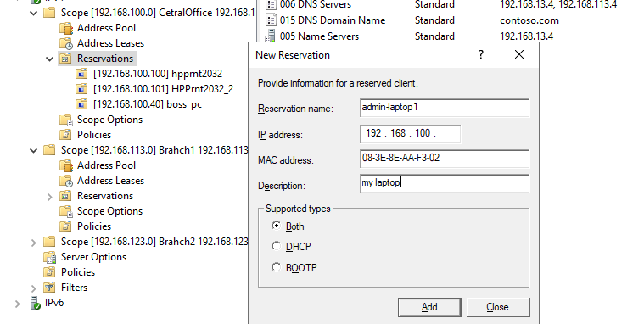Viewport: 644px width, 324px height.
Task: Select Address Leases under CetralOffice scope
Action: [x=110, y=43]
